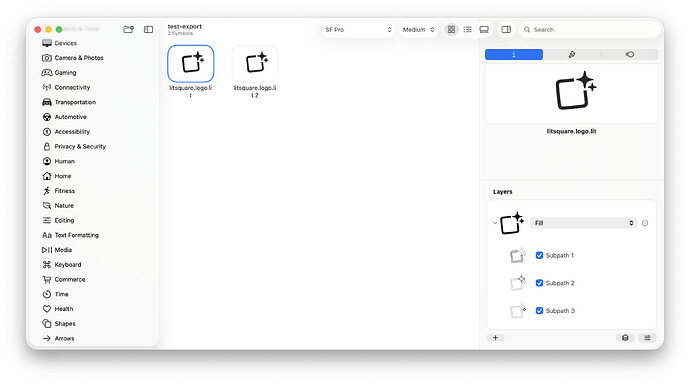Click the layer settings sliders button
Image resolution: width=690 pixels, height=384 pixels.
[x=647, y=338]
